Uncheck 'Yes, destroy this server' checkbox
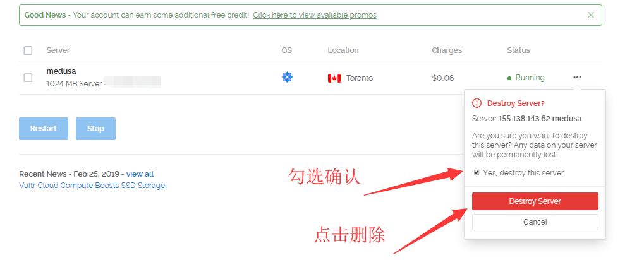 pos(477,173)
